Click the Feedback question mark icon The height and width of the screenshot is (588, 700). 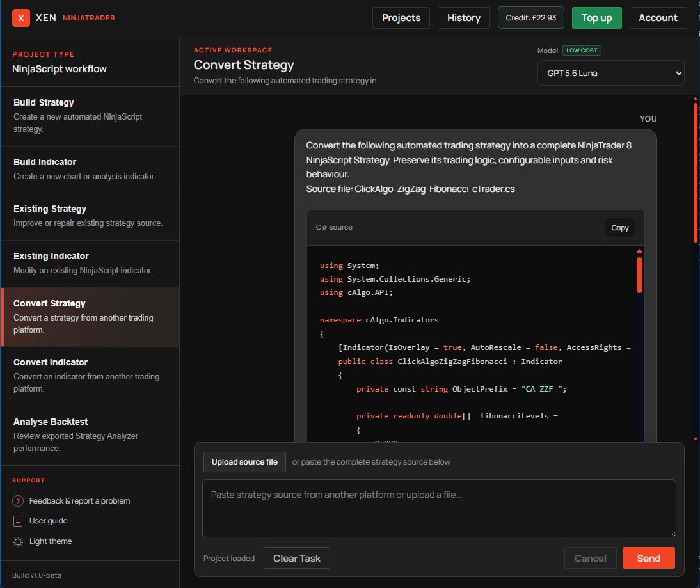18,501
